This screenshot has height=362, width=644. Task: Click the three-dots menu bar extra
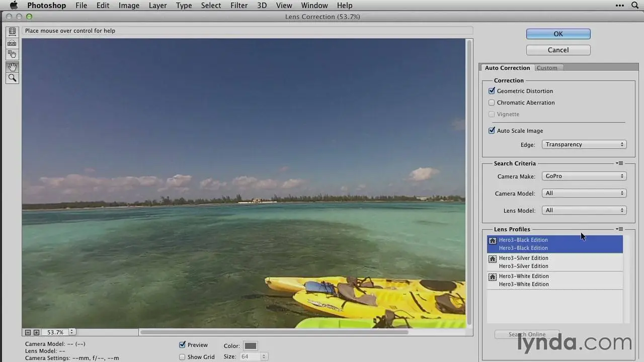pos(620,6)
